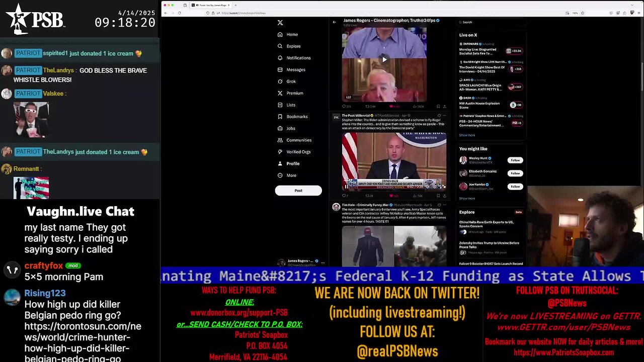Click the white Post button
The height and width of the screenshot is (362, 644).
click(x=298, y=191)
